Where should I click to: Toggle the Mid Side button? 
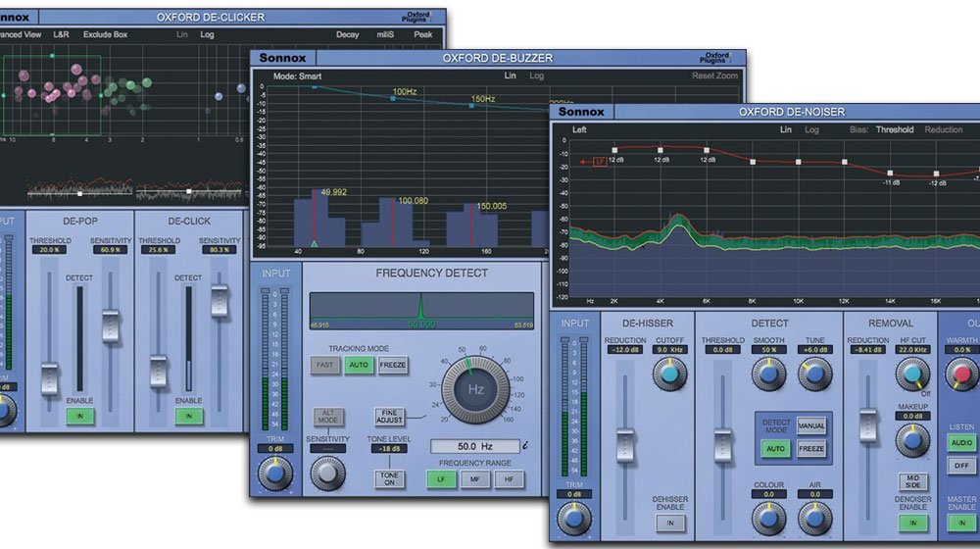[x=912, y=481]
